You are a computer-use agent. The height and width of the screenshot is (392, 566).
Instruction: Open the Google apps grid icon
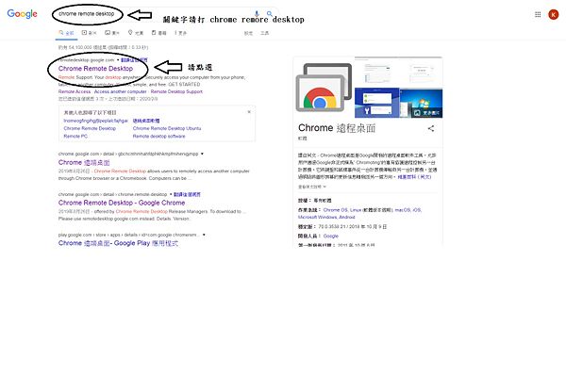pos(538,14)
